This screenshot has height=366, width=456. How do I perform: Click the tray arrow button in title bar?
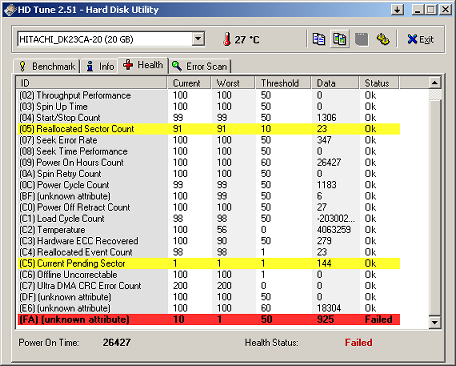pyautogui.click(x=397, y=10)
